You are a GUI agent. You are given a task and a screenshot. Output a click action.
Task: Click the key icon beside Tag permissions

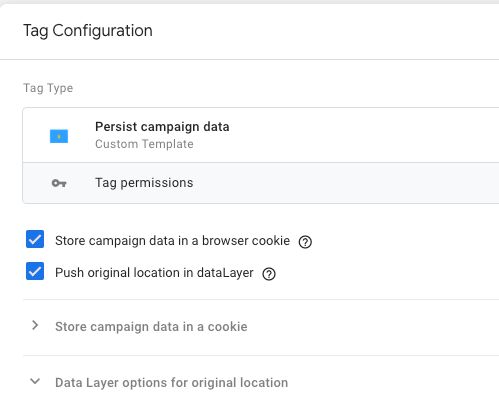point(59,183)
